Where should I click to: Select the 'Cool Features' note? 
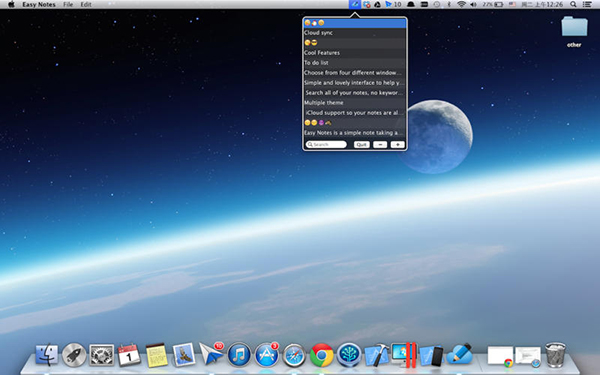[355, 53]
